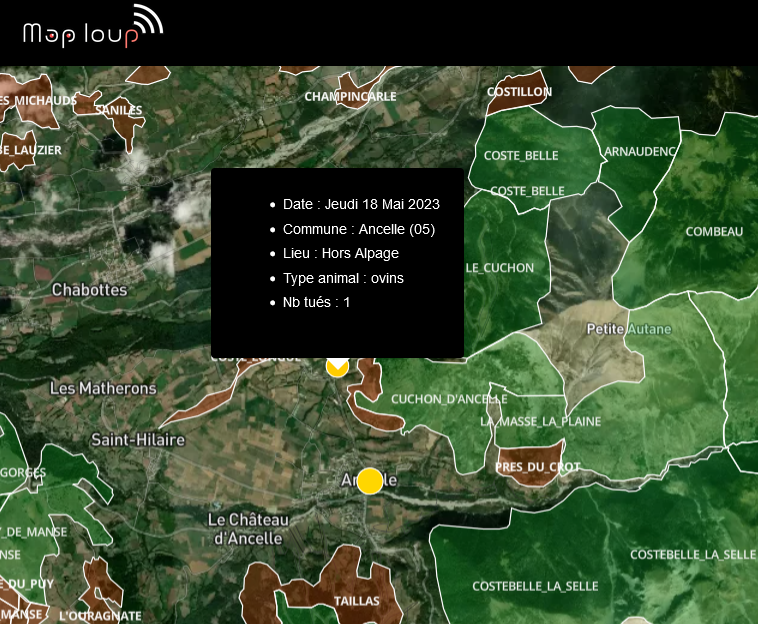Select Le Château d'Ancelle label
The image size is (758, 624).
pos(248,529)
